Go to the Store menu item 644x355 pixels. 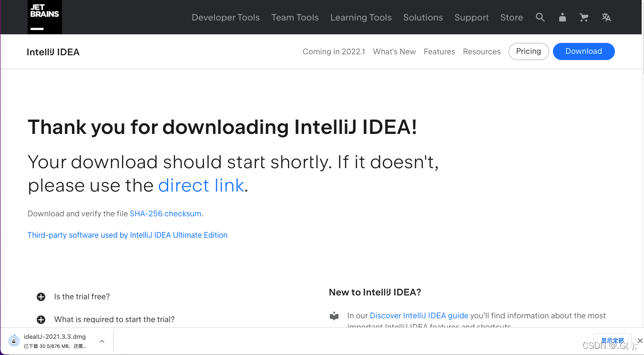511,18
